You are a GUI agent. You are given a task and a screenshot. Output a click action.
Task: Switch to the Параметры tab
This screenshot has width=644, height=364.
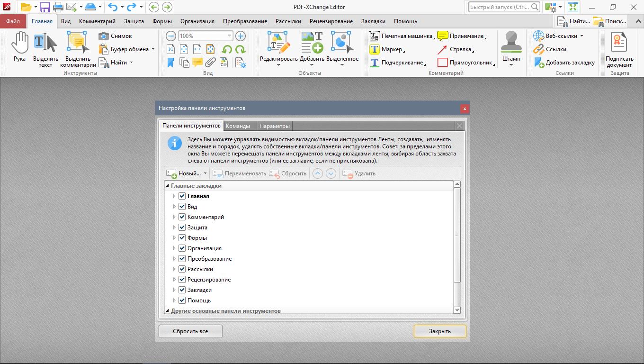275,126
